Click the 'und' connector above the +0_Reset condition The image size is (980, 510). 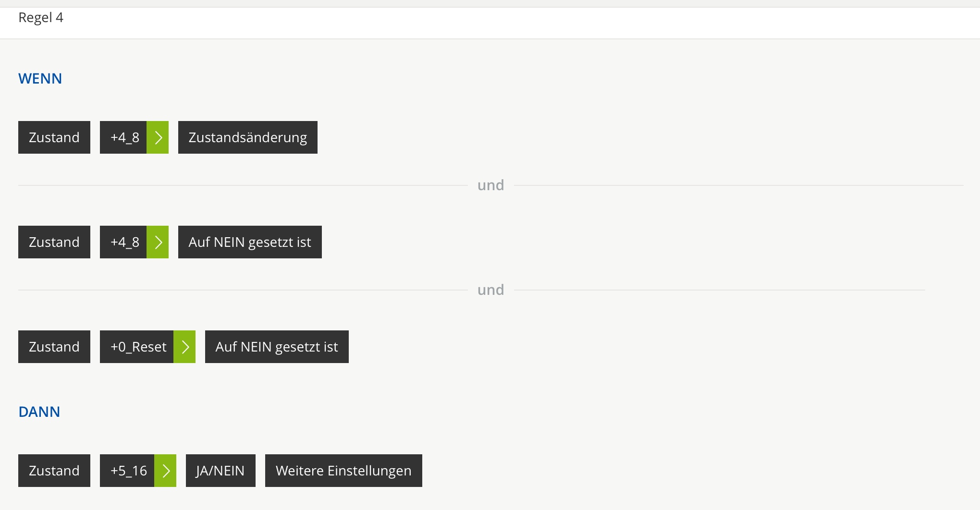(490, 290)
